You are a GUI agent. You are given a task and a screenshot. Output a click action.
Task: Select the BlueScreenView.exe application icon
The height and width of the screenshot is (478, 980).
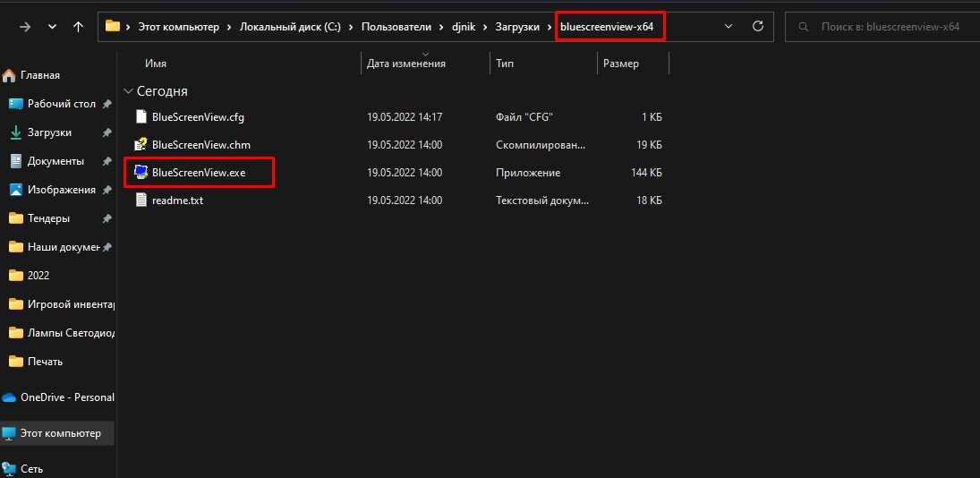click(x=141, y=173)
